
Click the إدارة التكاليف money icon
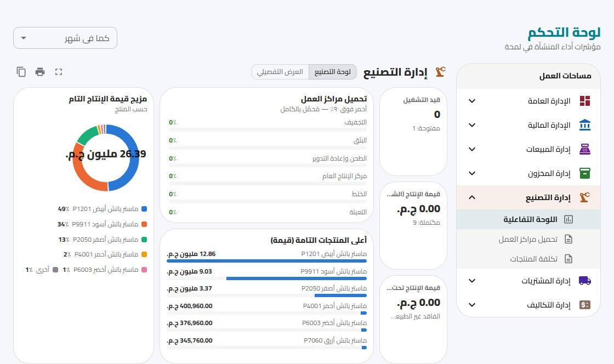click(x=584, y=305)
